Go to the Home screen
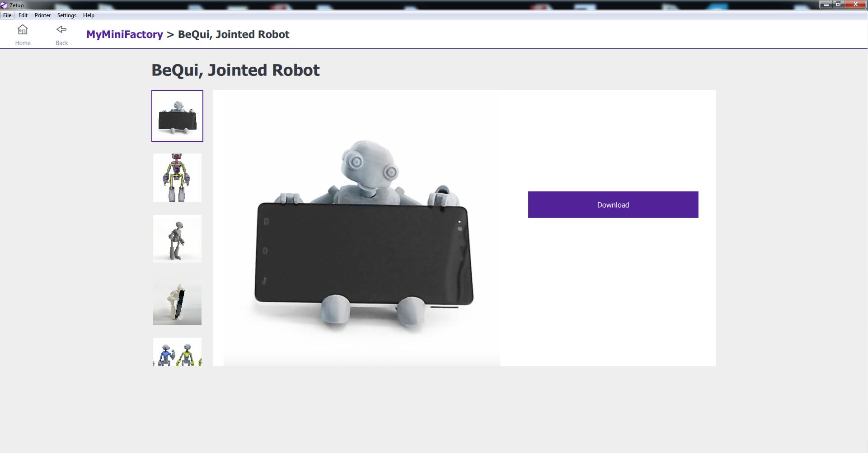Viewport: 868px width, 453px height. tap(23, 35)
